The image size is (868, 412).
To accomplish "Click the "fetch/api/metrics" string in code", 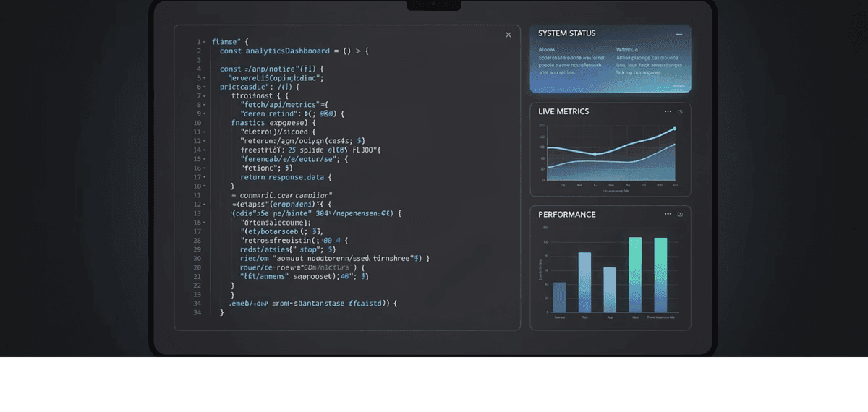I will click(285, 105).
